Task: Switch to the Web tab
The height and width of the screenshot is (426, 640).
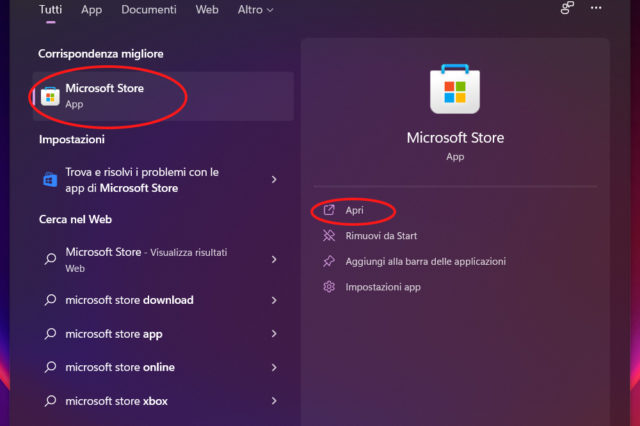Action: pyautogui.click(x=207, y=10)
